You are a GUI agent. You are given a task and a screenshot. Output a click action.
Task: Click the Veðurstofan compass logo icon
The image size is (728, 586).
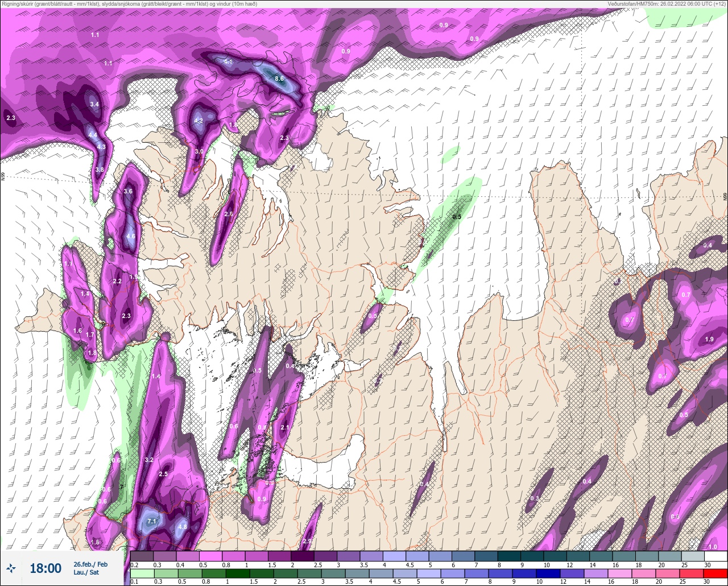pos(11,568)
